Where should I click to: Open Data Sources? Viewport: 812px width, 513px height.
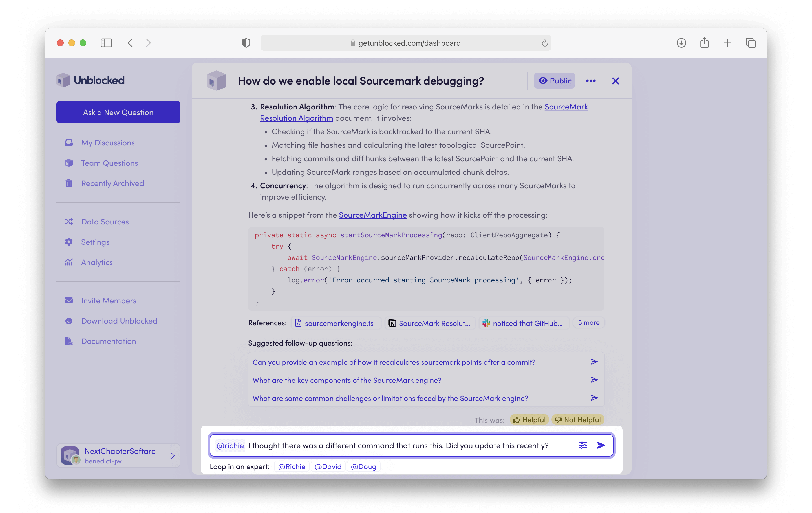pyautogui.click(x=105, y=222)
